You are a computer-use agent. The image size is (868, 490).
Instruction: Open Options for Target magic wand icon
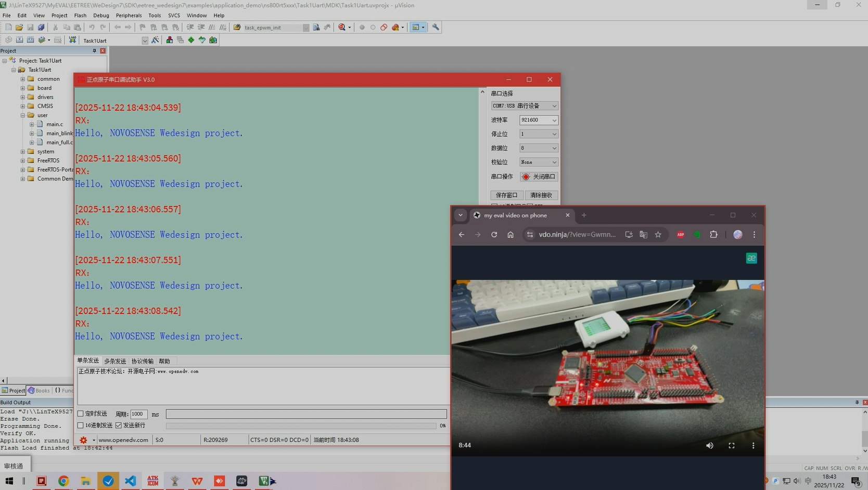(x=155, y=40)
